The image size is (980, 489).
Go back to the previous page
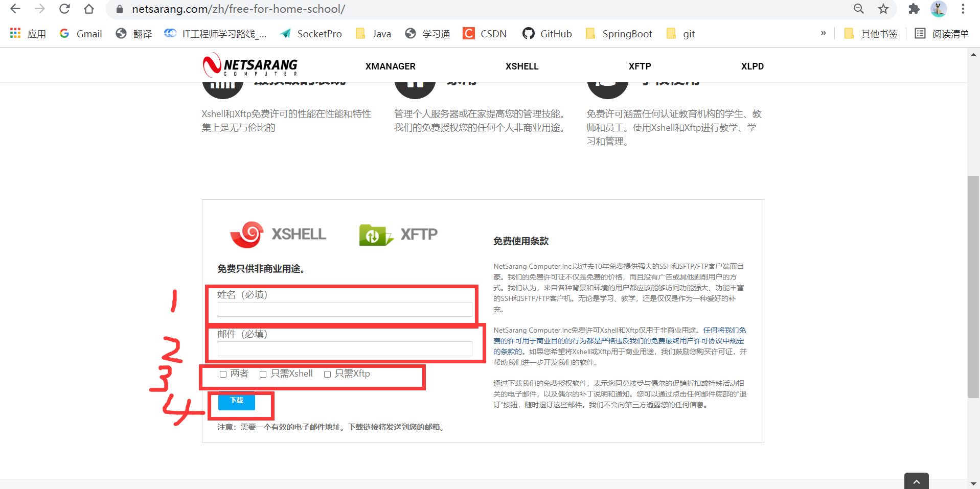point(15,9)
